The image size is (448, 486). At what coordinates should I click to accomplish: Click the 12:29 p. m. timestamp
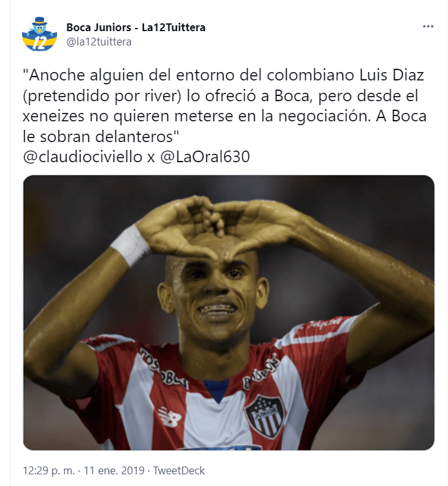pyautogui.click(x=49, y=470)
